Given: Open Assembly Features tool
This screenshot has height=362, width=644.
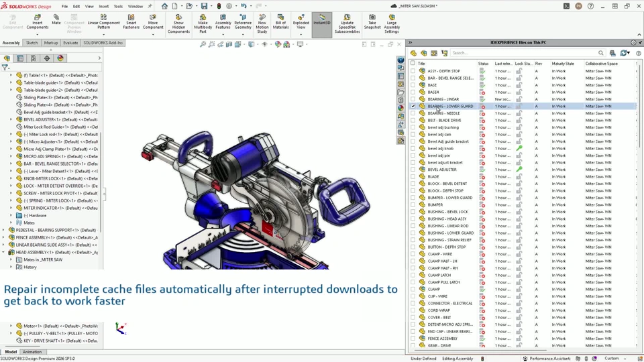Looking at the screenshot, I should click(x=223, y=22).
